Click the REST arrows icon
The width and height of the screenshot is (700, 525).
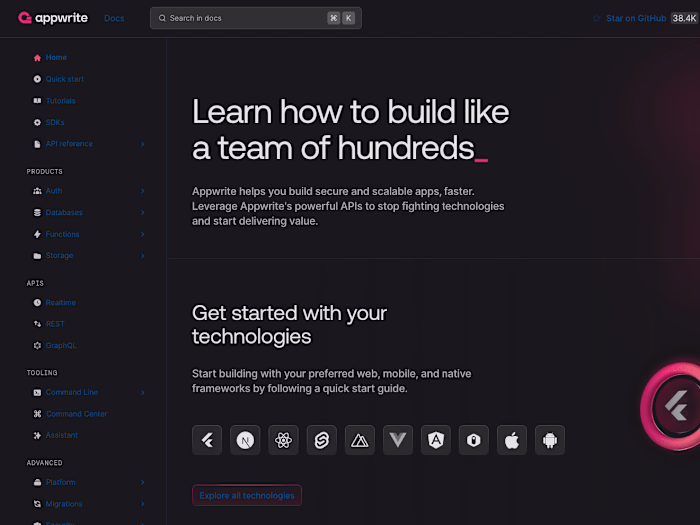(x=37, y=324)
